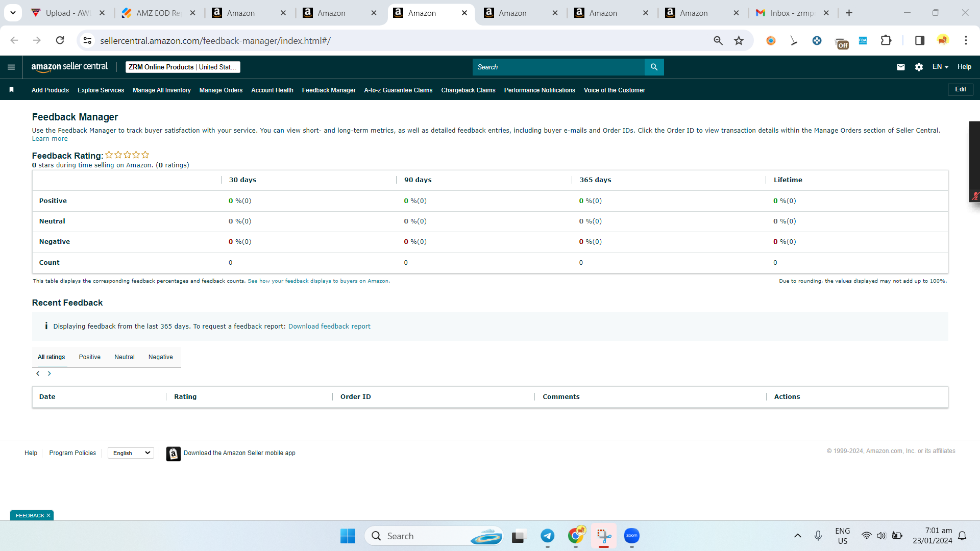Click the Learn more link
Viewport: 980px width, 551px height.
click(50, 139)
